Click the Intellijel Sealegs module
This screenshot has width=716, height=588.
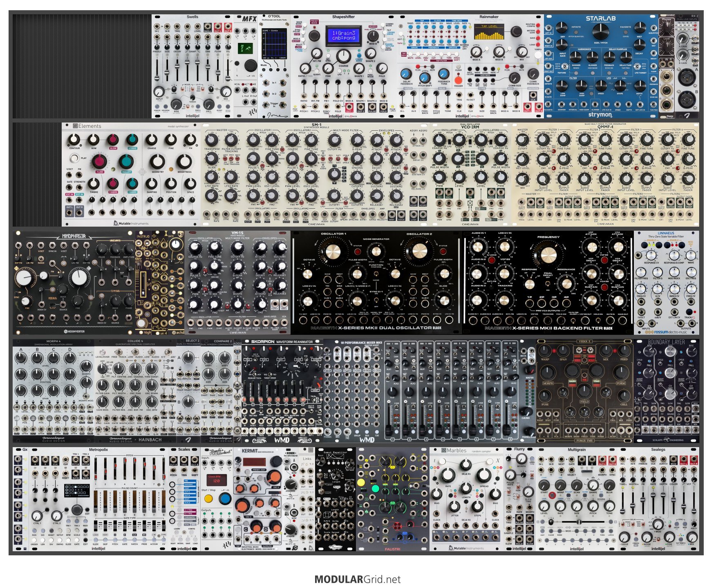click(658, 499)
